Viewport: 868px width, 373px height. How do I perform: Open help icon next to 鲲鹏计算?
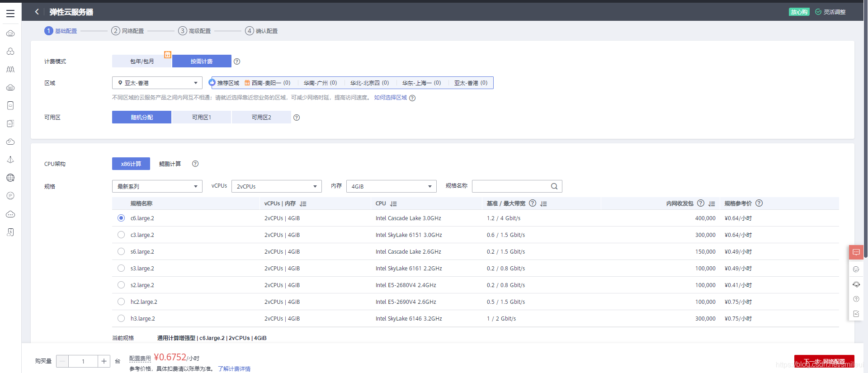click(x=195, y=164)
